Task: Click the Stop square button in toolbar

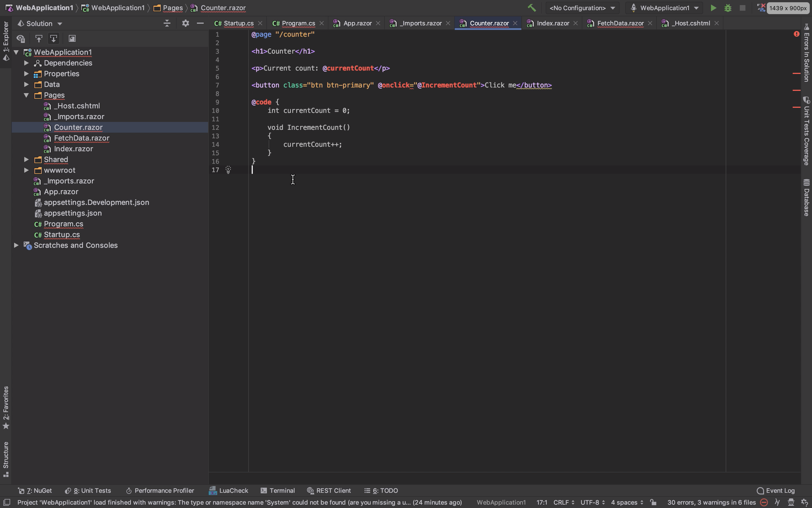Action: pyautogui.click(x=743, y=8)
